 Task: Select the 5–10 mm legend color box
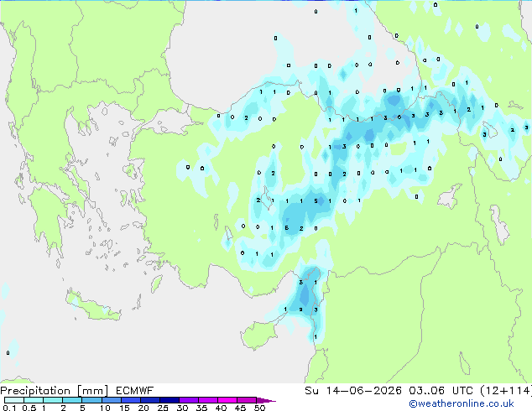[x=91, y=400]
